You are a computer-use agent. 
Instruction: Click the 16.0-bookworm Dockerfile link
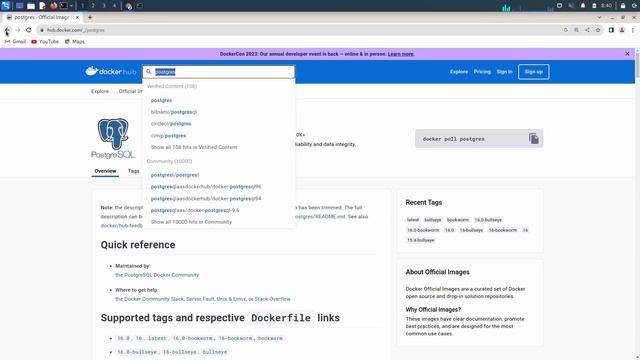pos(192,338)
